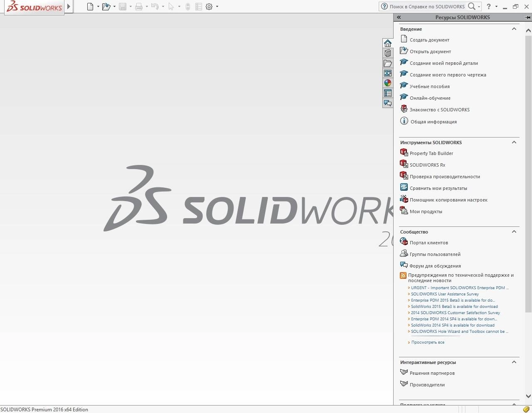The image size is (532, 413).
Task: Open Учебные пособия
Action: 430,86
